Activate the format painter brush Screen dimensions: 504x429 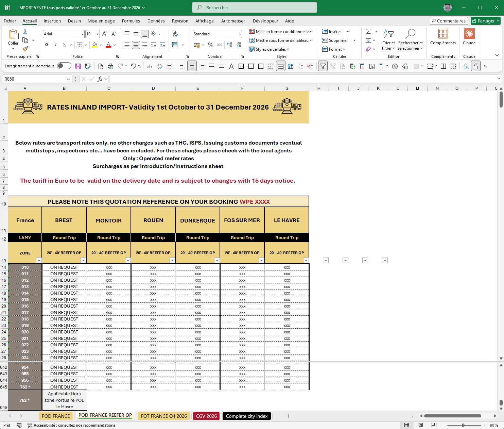click(25, 49)
